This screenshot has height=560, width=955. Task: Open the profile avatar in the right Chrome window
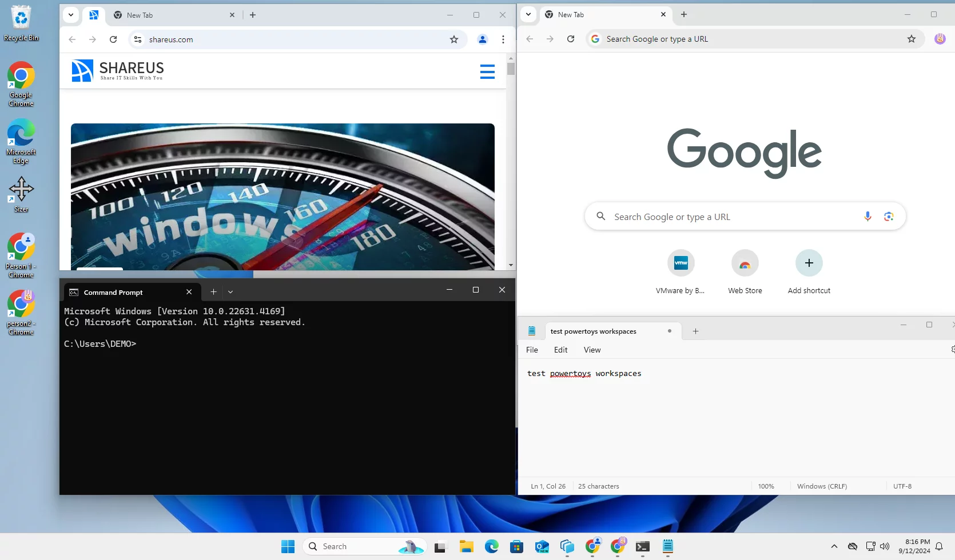[x=940, y=39]
